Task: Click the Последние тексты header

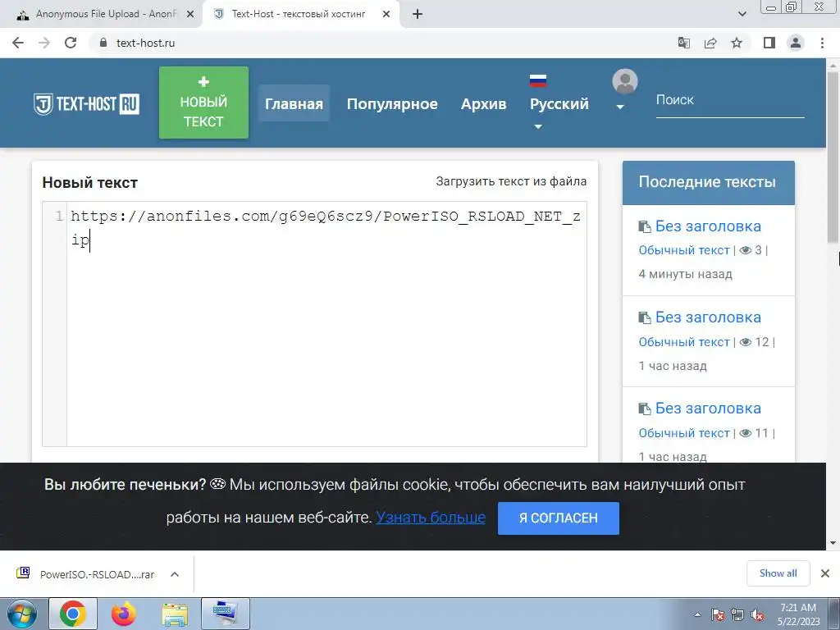Action: (708, 182)
